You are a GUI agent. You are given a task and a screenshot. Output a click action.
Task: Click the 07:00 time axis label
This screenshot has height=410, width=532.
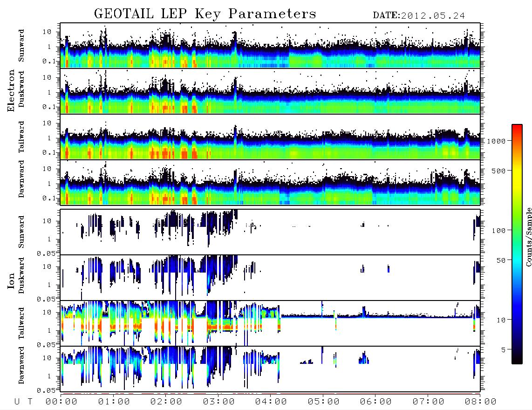click(429, 402)
